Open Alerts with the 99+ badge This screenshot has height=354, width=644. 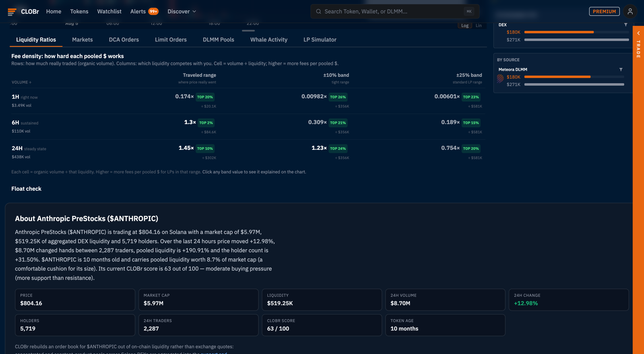pyautogui.click(x=144, y=11)
